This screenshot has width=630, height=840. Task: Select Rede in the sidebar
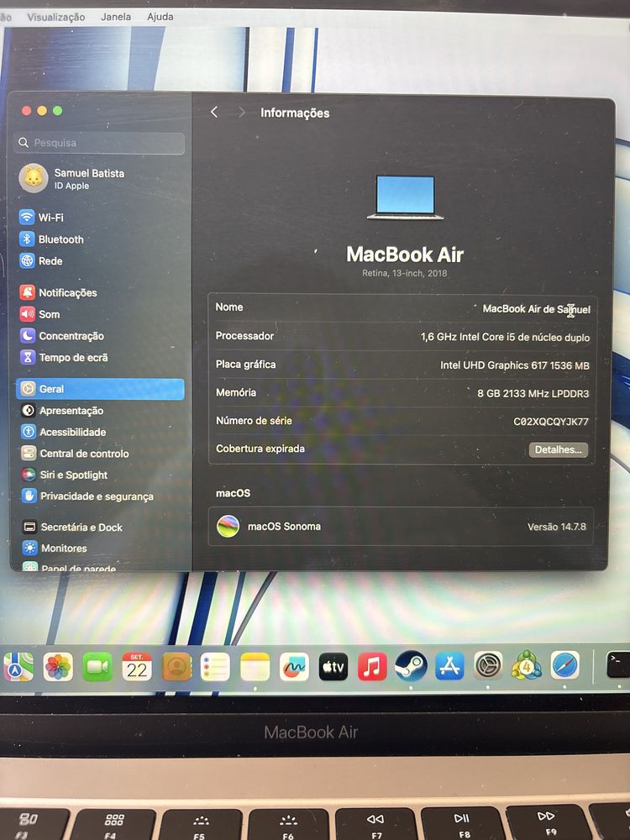pyautogui.click(x=42, y=261)
